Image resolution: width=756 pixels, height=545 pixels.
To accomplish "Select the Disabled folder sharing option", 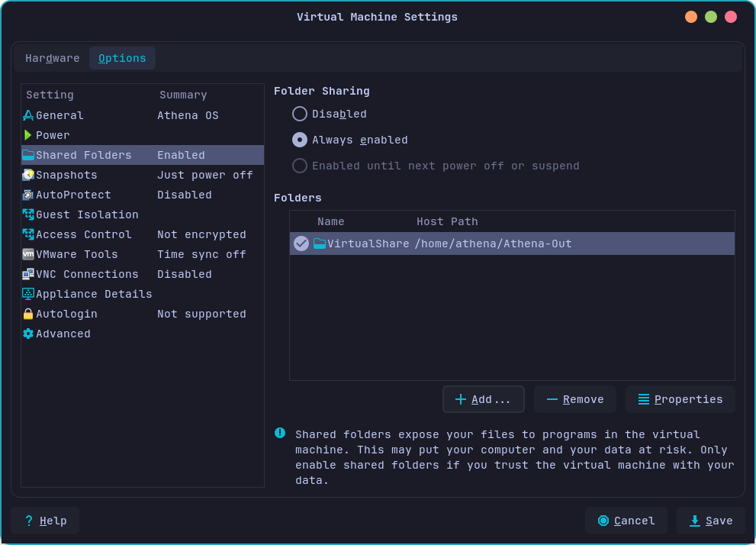I will click(298, 114).
